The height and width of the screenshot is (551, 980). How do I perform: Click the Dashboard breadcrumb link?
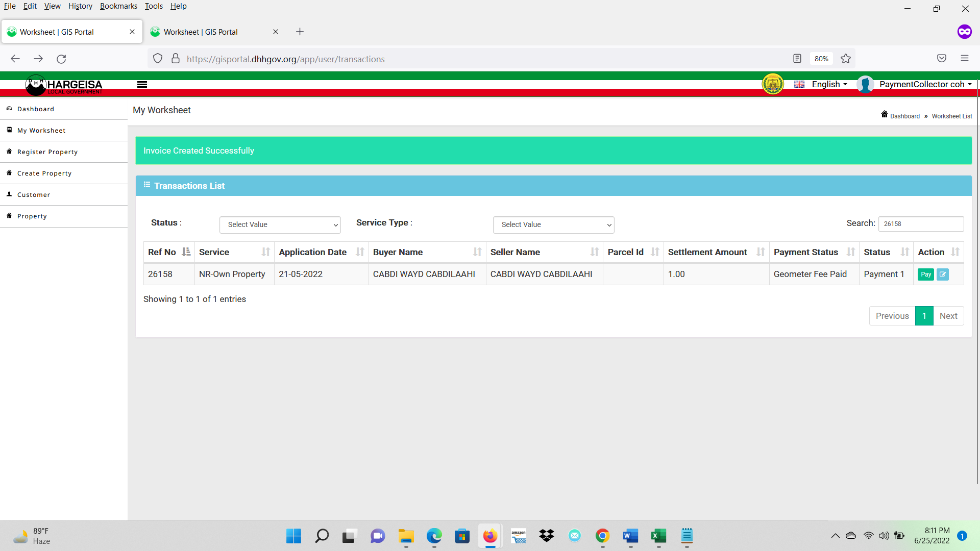click(x=905, y=116)
